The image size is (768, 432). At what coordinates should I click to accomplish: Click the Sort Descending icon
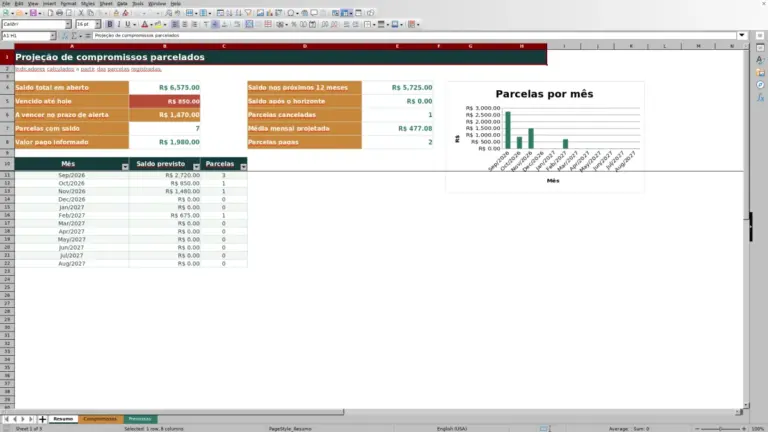coord(239,13)
